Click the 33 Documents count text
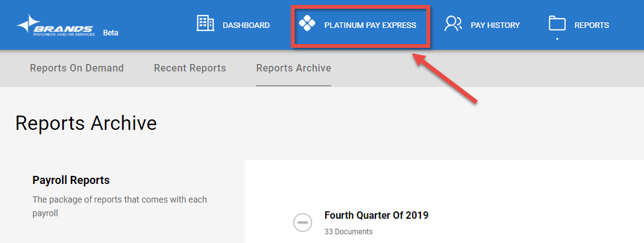The image size is (644, 243). [x=348, y=232]
